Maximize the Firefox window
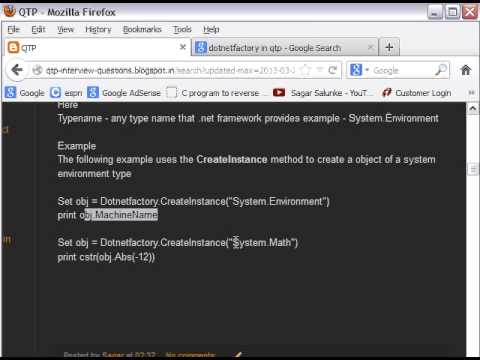Image resolution: width=480 pixels, height=360 pixels. click(x=452, y=13)
